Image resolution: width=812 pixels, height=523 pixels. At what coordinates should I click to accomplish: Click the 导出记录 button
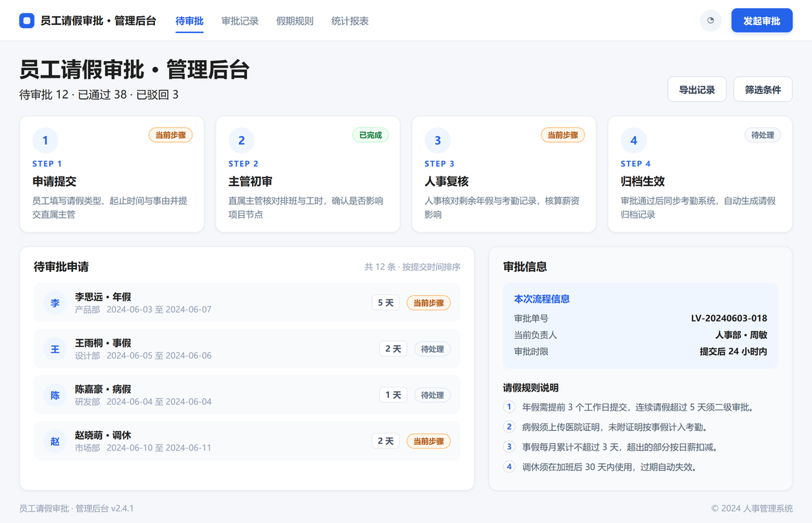(697, 89)
